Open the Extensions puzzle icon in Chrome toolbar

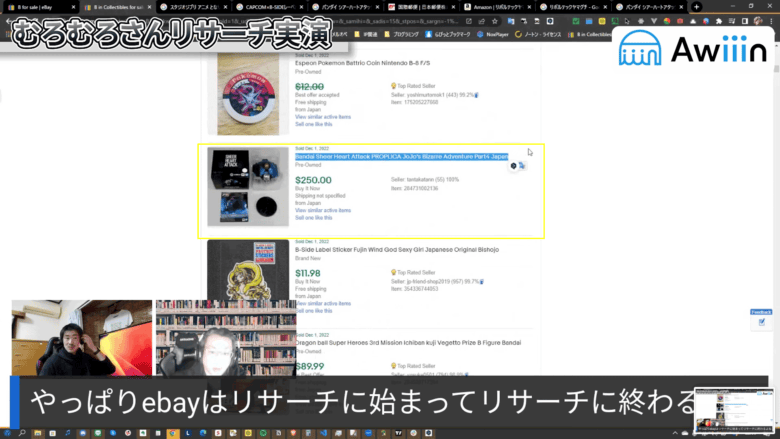click(719, 21)
